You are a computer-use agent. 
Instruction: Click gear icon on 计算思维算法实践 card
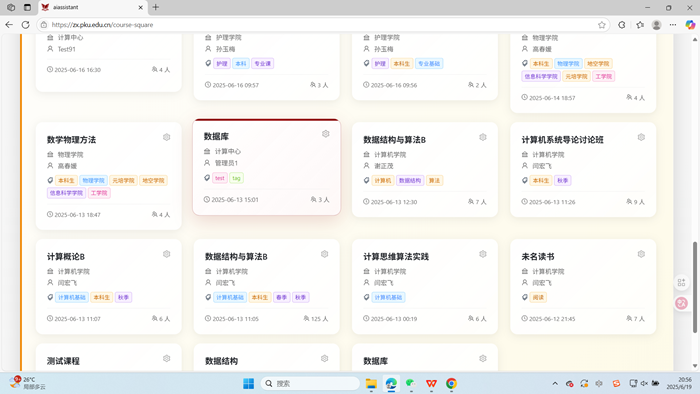pyautogui.click(x=483, y=254)
